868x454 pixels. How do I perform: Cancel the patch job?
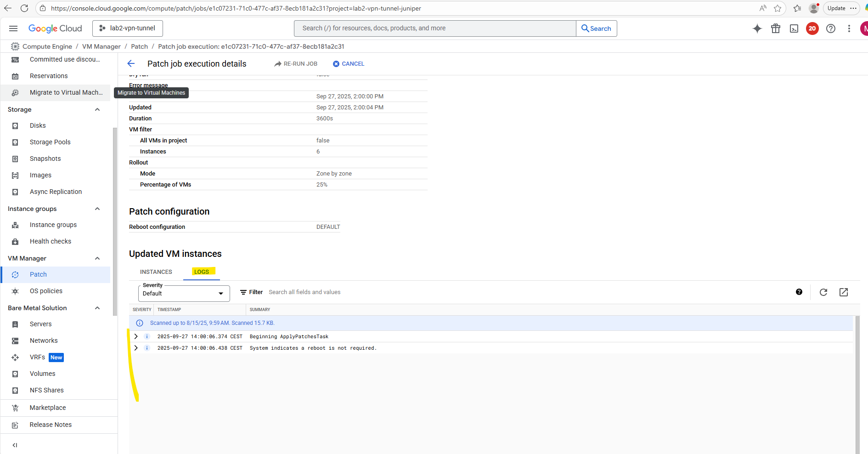tap(349, 64)
